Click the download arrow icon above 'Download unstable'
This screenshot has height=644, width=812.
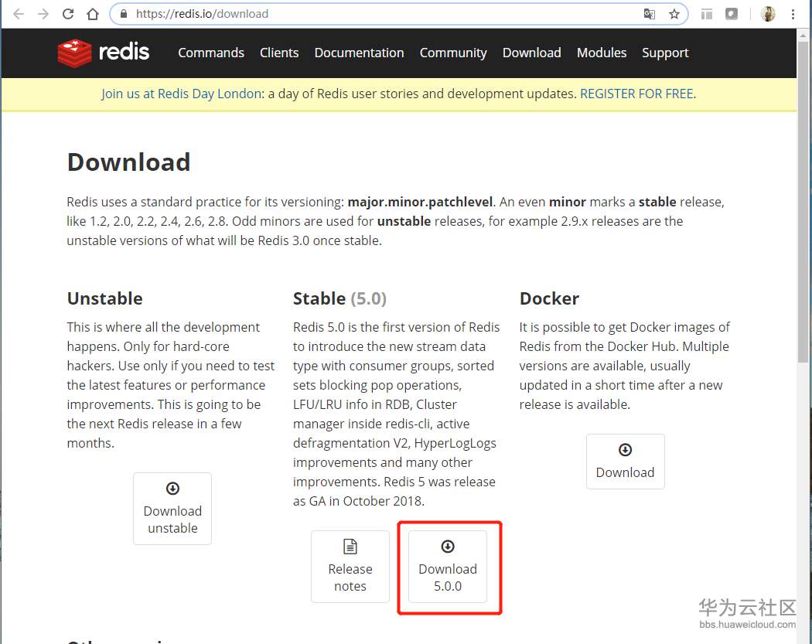click(172, 488)
